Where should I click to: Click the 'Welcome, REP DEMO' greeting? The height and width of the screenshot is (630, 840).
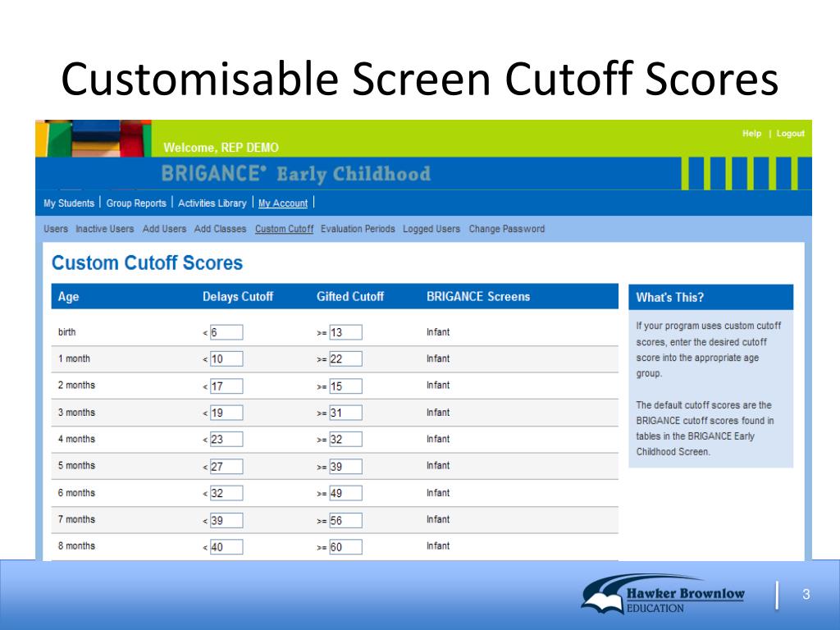pos(221,148)
